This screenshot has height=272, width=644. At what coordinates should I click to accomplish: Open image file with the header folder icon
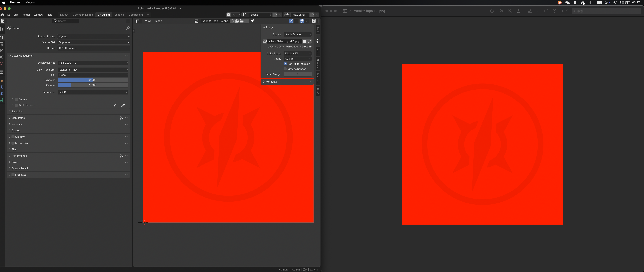[242, 21]
